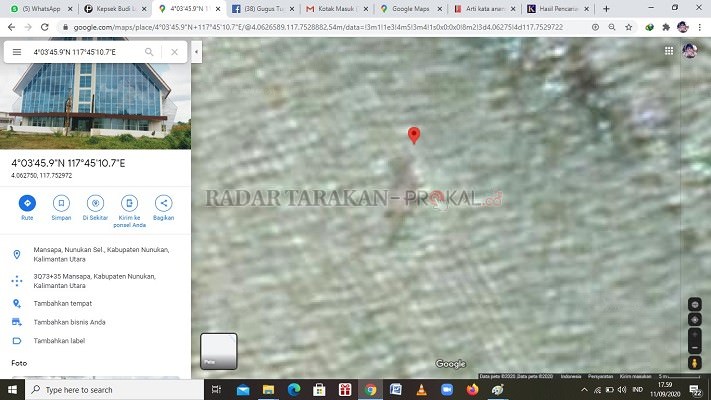Collapse the side panel with the arrow tab
The width and height of the screenshot is (711, 400).
(196, 52)
